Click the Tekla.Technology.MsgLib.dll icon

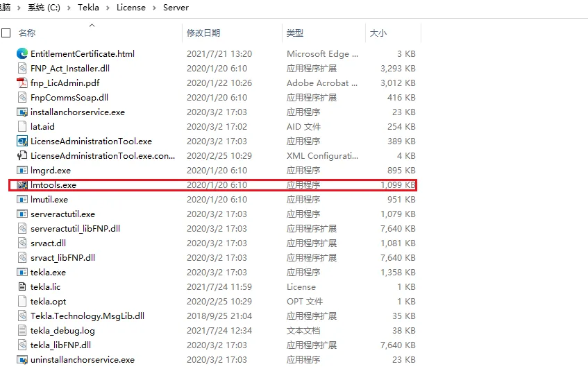(x=22, y=316)
